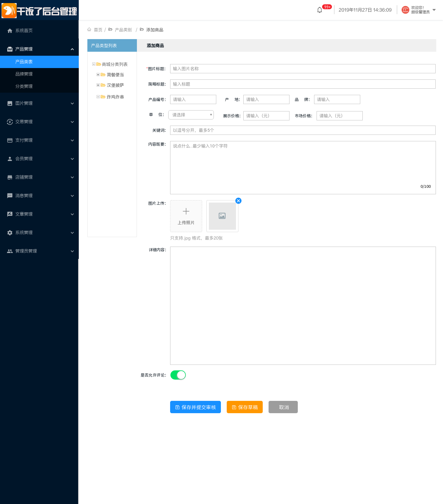Click the home icon next to 系统首页
Viewport: 443px width, 504px height.
click(x=10, y=30)
